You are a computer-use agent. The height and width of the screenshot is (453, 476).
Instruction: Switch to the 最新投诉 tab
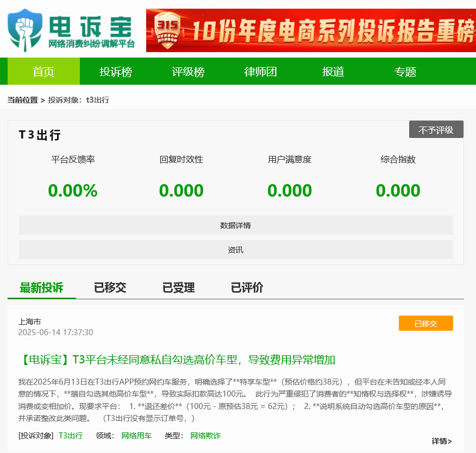pos(42,288)
